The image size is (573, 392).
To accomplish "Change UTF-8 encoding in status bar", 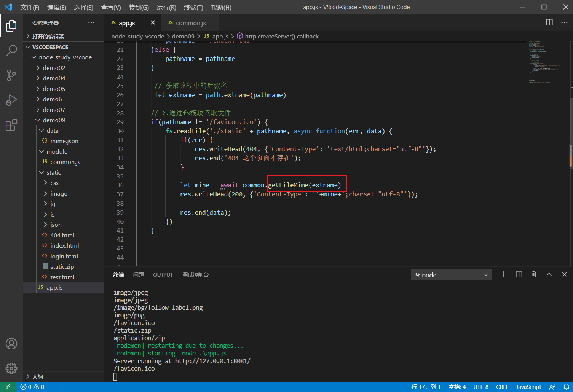I will (x=481, y=387).
